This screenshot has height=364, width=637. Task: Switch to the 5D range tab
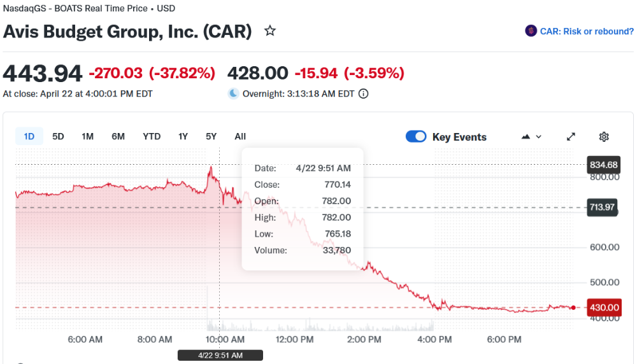58,136
